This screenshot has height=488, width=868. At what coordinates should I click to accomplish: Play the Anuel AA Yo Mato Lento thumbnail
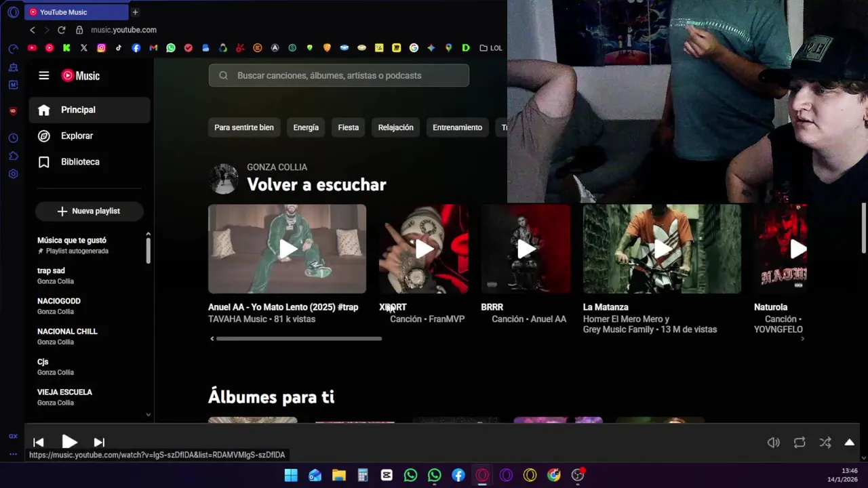point(287,249)
